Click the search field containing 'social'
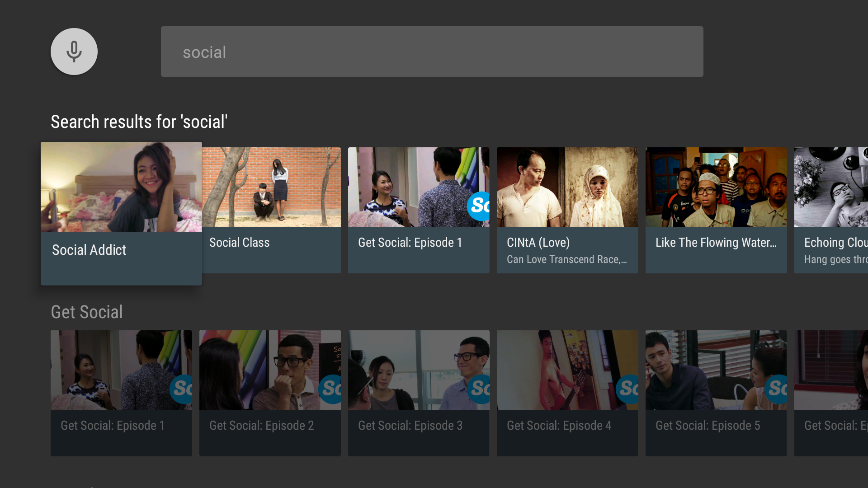This screenshot has width=868, height=488. [432, 52]
